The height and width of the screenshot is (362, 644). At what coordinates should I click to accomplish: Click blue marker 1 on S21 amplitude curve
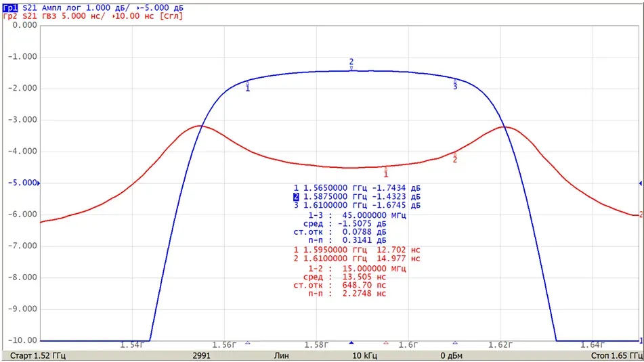[x=248, y=87]
